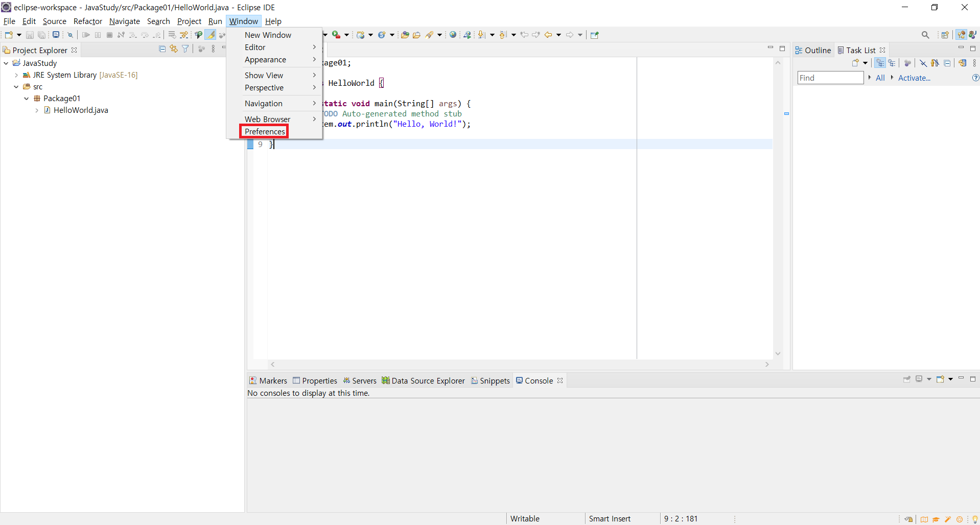The image size is (980, 525).
Task: Click Activate... link in Task List
Action: [914, 78]
